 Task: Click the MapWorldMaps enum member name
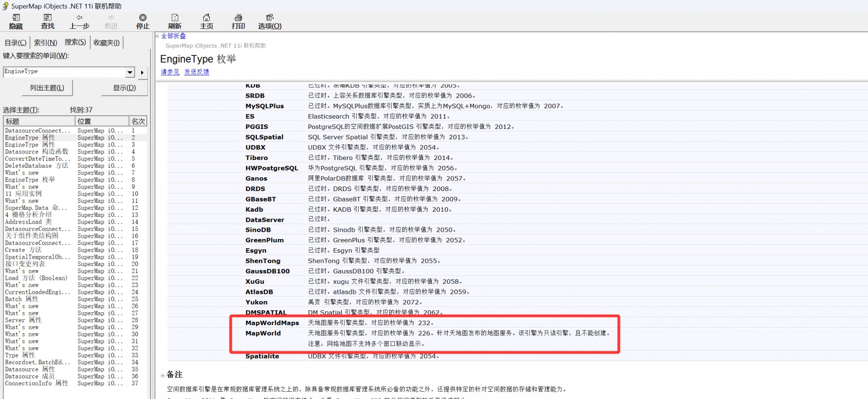click(x=272, y=323)
